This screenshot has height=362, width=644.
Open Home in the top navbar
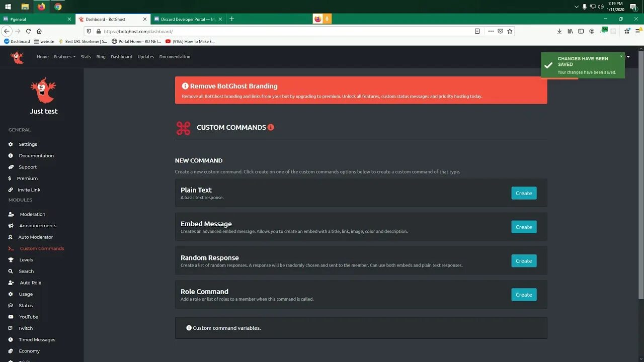click(x=43, y=57)
